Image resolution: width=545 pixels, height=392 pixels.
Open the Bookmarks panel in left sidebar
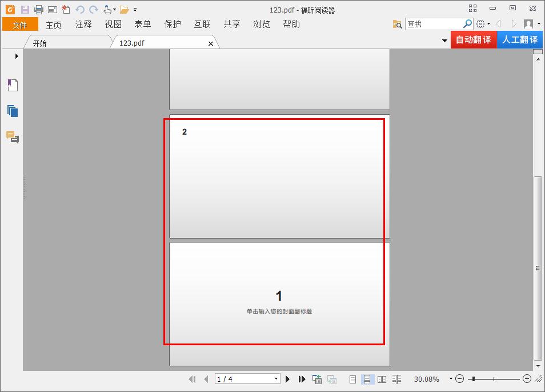point(13,84)
